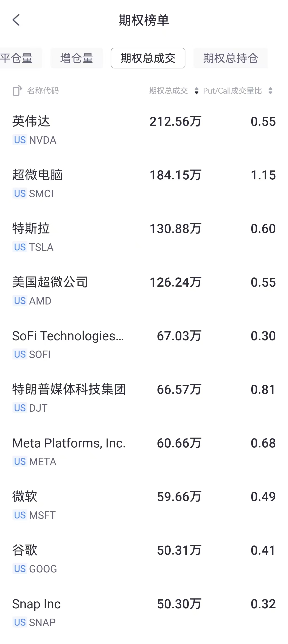The image size is (288, 644).
Task: Switch to 平仓量 tab
Action: point(17,58)
